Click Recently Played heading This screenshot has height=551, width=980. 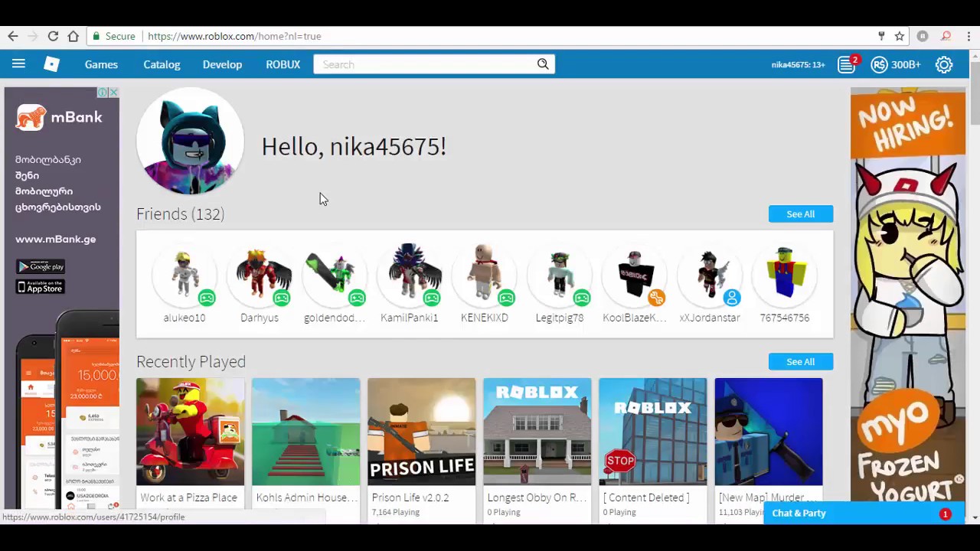(x=191, y=361)
